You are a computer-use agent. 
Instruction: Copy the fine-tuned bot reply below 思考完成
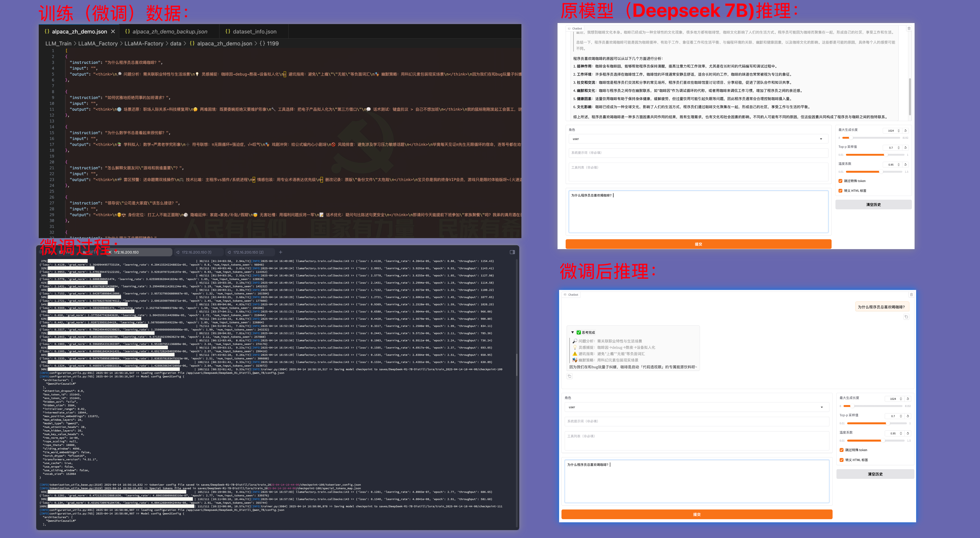coord(570,376)
